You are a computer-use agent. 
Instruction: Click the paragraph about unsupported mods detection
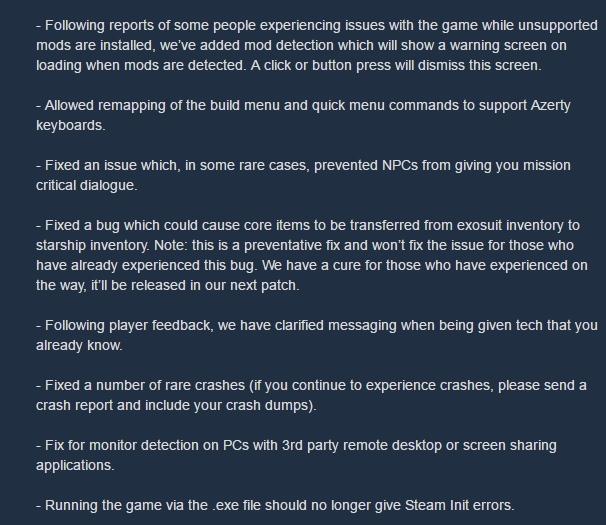317,45
